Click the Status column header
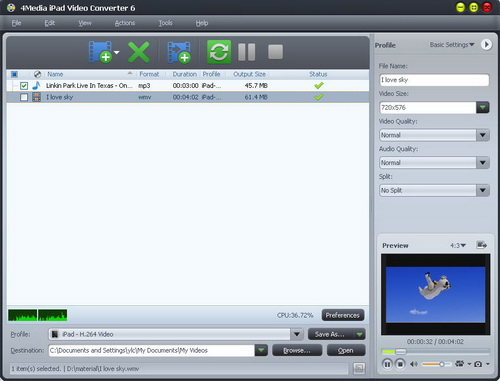 (318, 74)
